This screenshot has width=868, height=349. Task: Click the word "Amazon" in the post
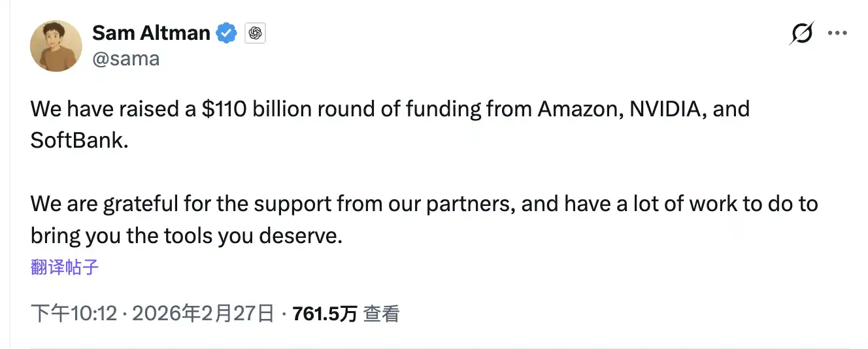pos(578,108)
